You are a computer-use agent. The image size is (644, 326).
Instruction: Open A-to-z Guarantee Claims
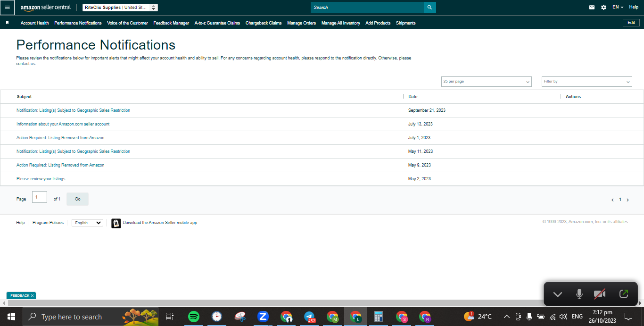click(x=217, y=23)
